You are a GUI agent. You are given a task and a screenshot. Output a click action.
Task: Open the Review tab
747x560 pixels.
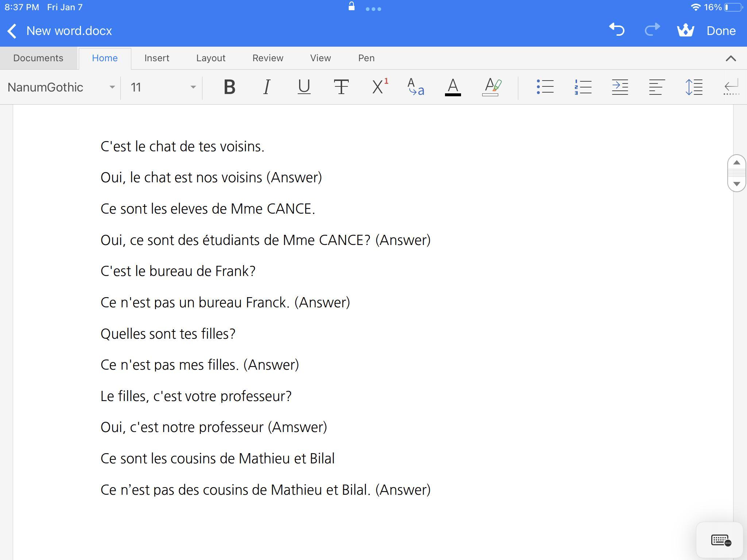coord(268,58)
